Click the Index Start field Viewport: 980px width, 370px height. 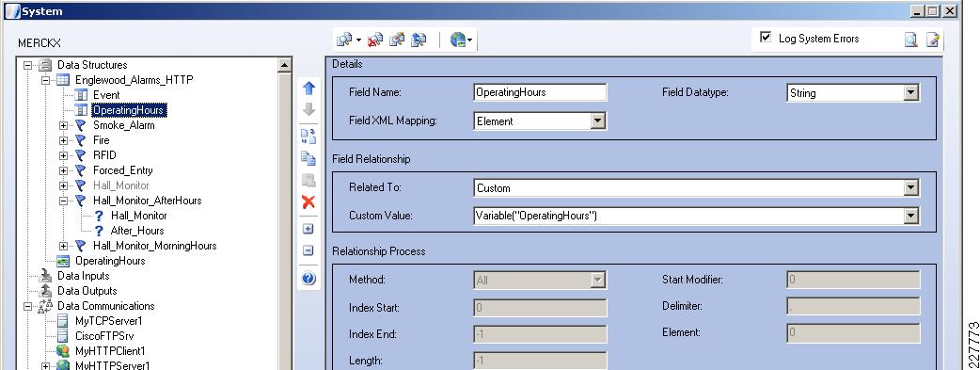[x=540, y=308]
